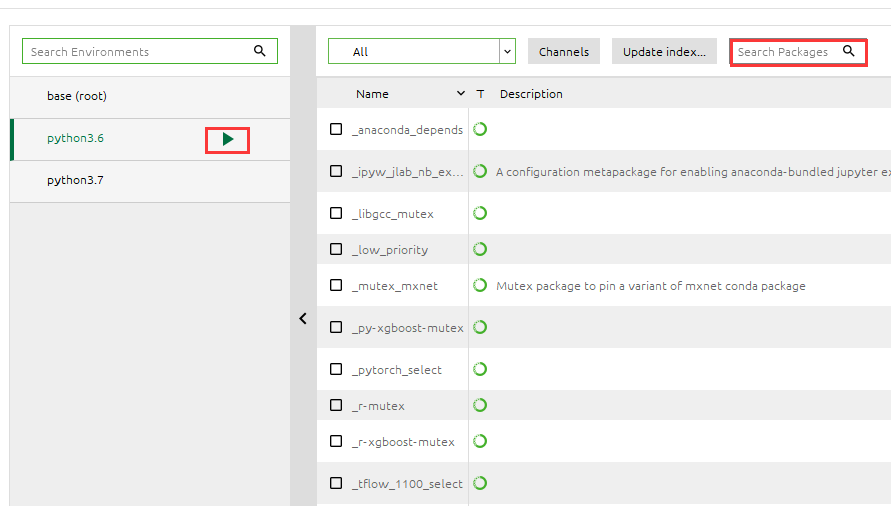This screenshot has height=506, width=891.
Task: Click the _low_priority package name
Action: point(390,250)
